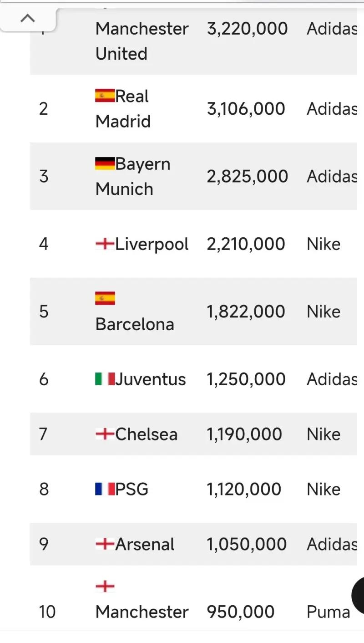Click the Germany flag beside Bayern Munich
364x643 pixels.
coord(105,163)
